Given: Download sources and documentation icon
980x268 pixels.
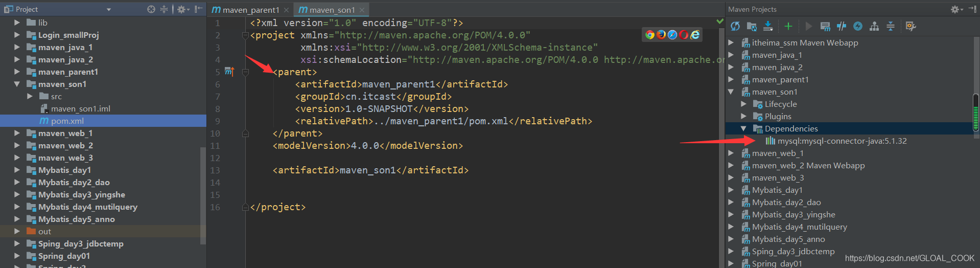Looking at the screenshot, I should [x=768, y=26].
